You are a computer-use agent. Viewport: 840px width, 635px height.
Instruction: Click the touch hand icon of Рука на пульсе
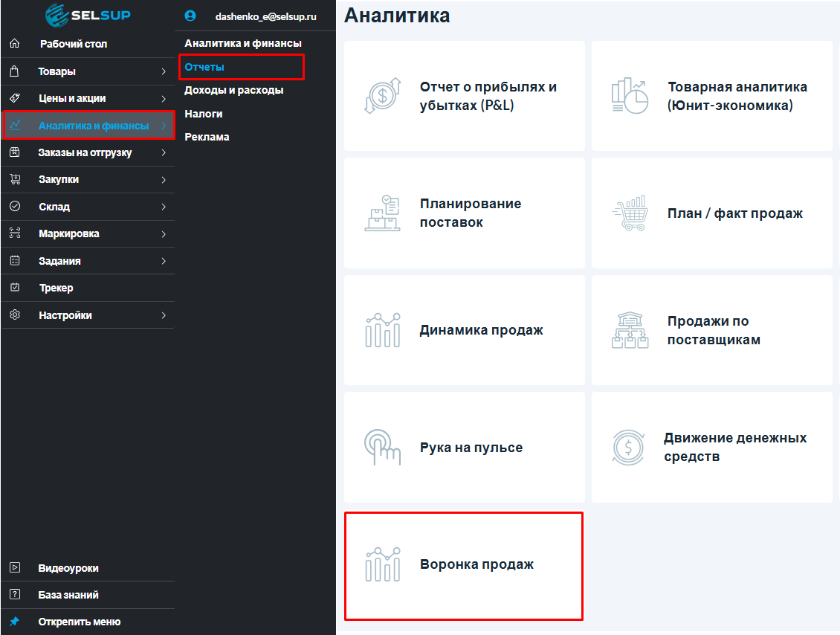[x=383, y=447]
